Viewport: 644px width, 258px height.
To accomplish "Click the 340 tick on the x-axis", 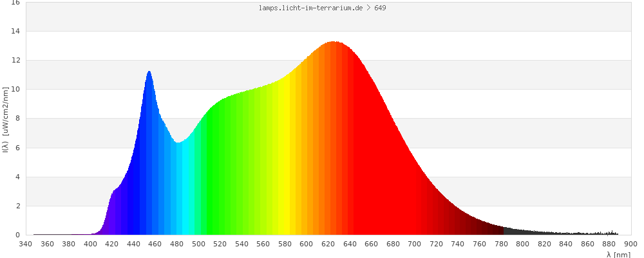I will pos(26,244).
